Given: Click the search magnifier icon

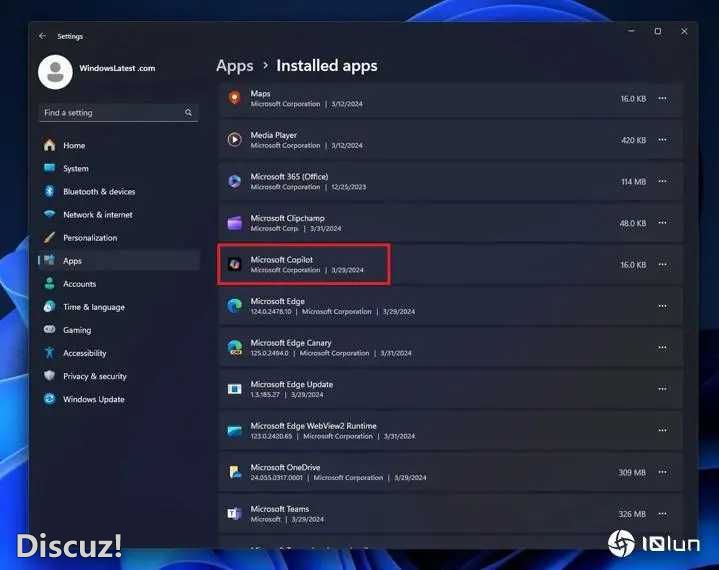Looking at the screenshot, I should [x=188, y=112].
